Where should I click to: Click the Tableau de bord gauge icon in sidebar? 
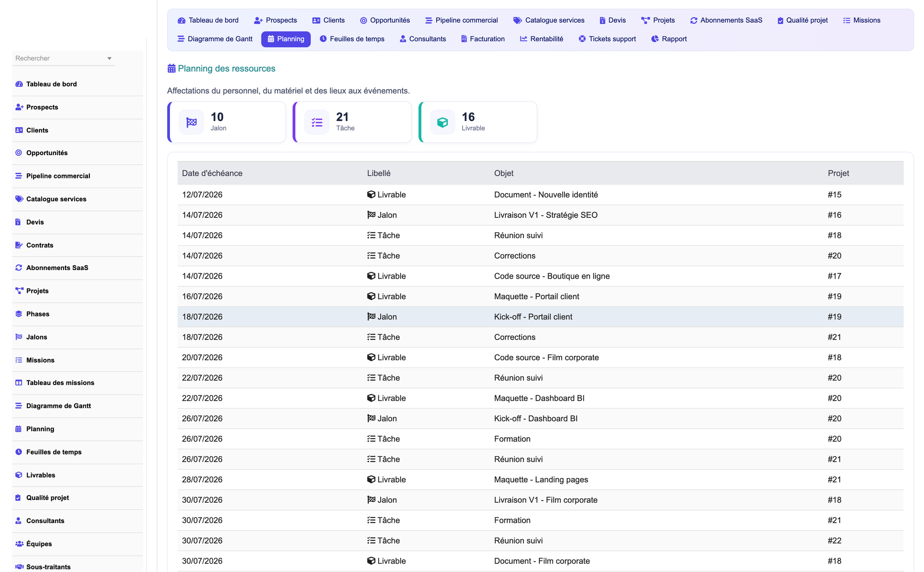coord(19,84)
